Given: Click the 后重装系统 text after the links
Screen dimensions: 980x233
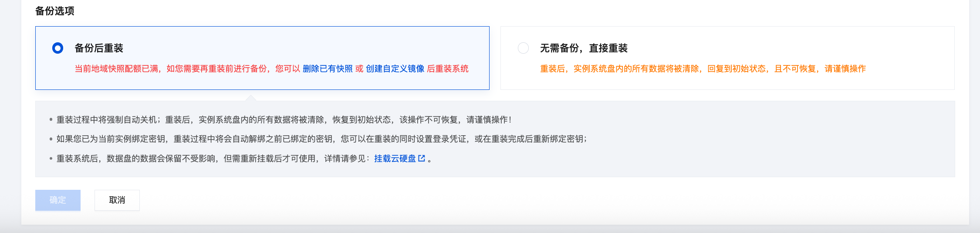Looking at the screenshot, I should (x=448, y=69).
